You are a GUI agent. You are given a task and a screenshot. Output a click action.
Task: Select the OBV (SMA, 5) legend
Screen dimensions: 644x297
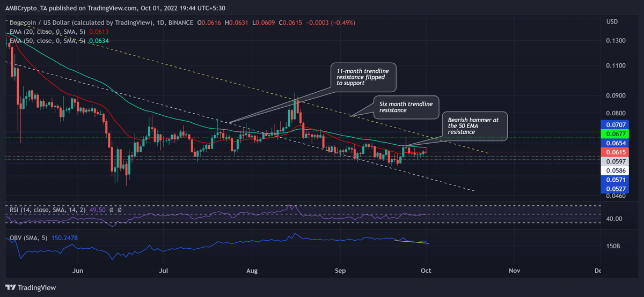click(29, 237)
